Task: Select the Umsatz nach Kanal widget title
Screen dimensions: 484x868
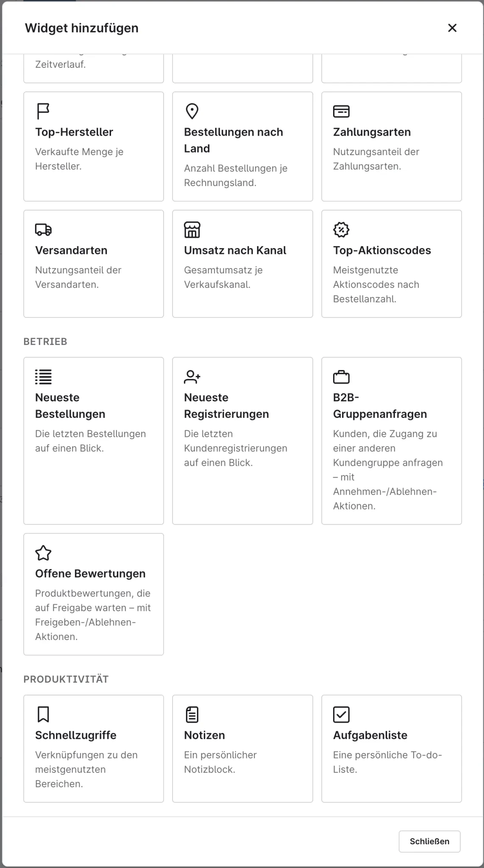Action: click(235, 250)
